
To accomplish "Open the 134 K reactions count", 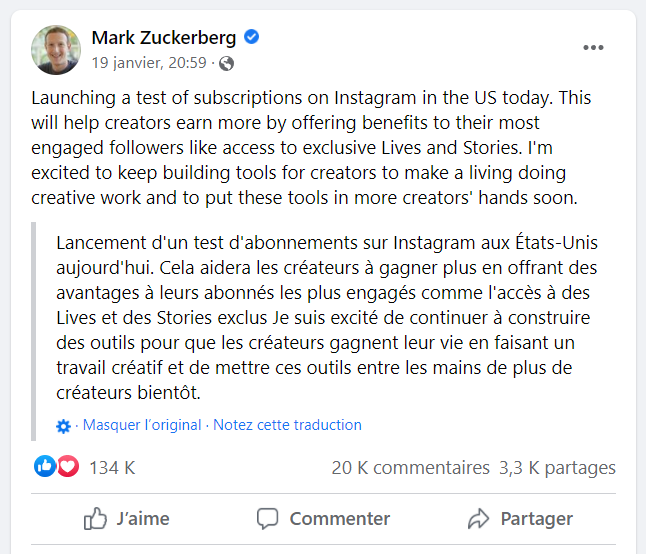I will click(x=112, y=467).
